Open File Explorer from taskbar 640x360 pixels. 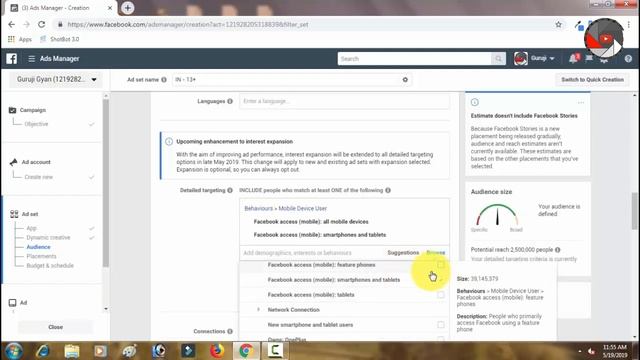coord(71,351)
